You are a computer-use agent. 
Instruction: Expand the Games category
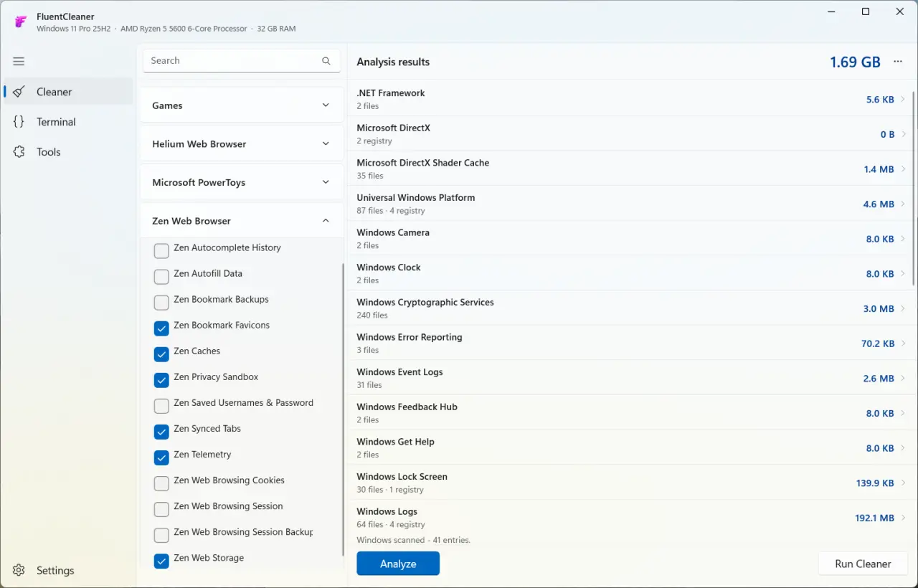[x=242, y=105]
